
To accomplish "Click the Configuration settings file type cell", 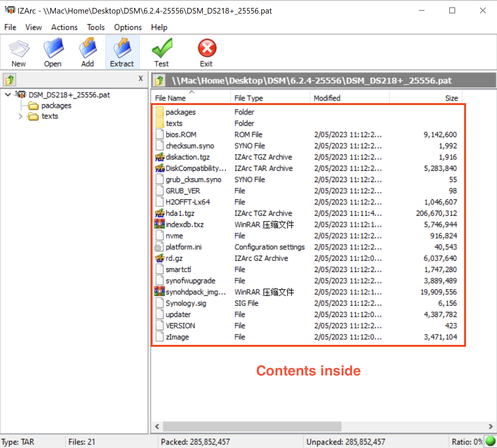I will coord(270,247).
